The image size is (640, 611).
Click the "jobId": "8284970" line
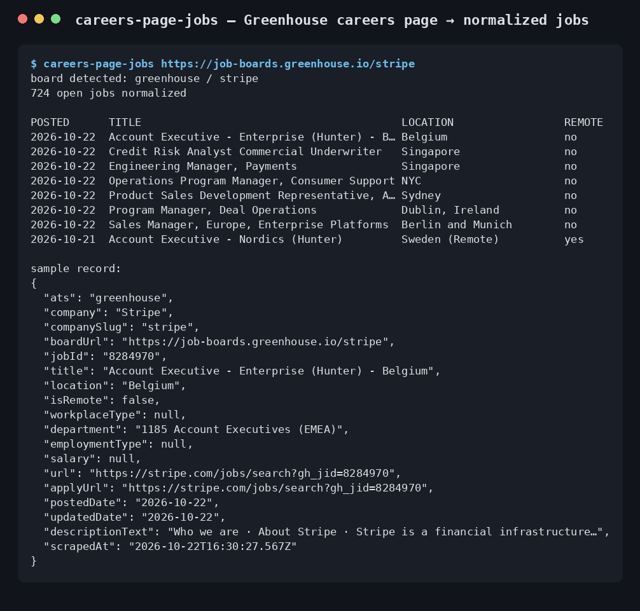[105, 356]
